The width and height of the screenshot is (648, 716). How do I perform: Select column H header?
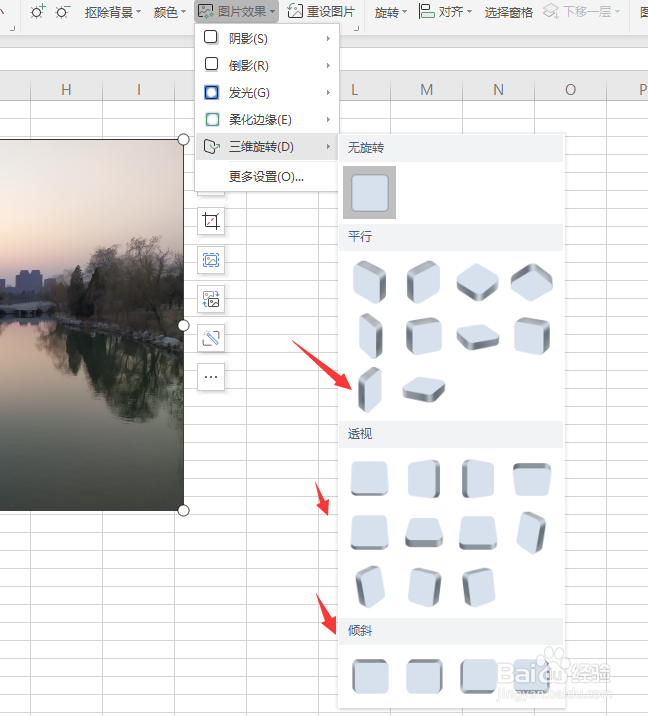(66, 90)
